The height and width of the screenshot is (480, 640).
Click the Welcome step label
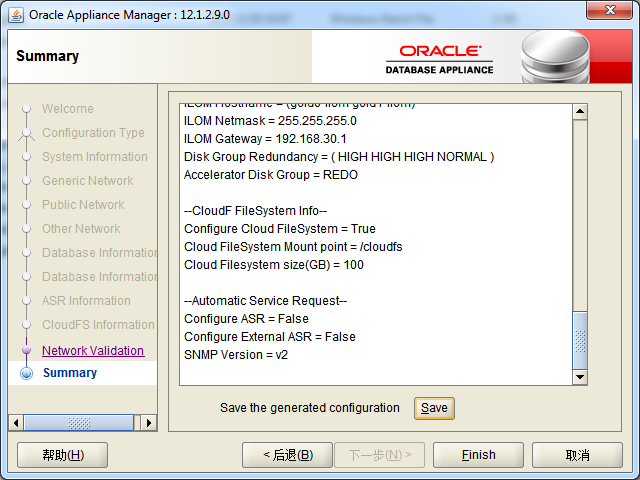click(68, 109)
